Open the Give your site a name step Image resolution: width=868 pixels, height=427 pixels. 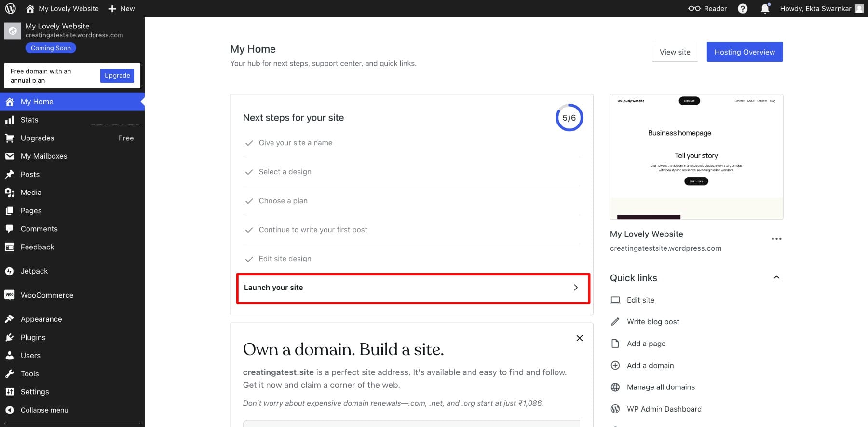(411, 143)
